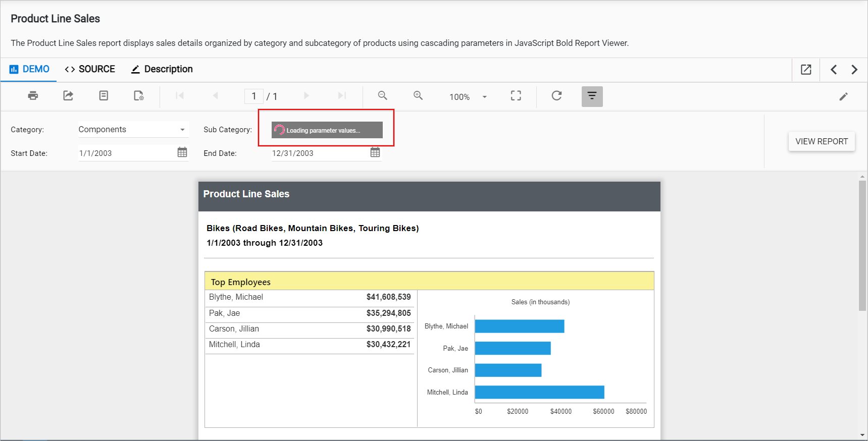Viewport: 868px width, 441px height.
Task: Click the Sub Category loading parameter box
Action: click(327, 130)
